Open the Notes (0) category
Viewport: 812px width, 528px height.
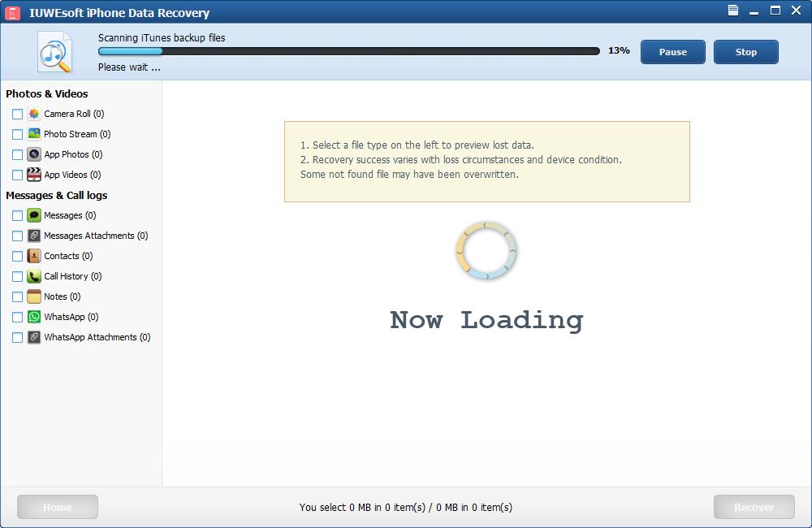click(x=63, y=296)
